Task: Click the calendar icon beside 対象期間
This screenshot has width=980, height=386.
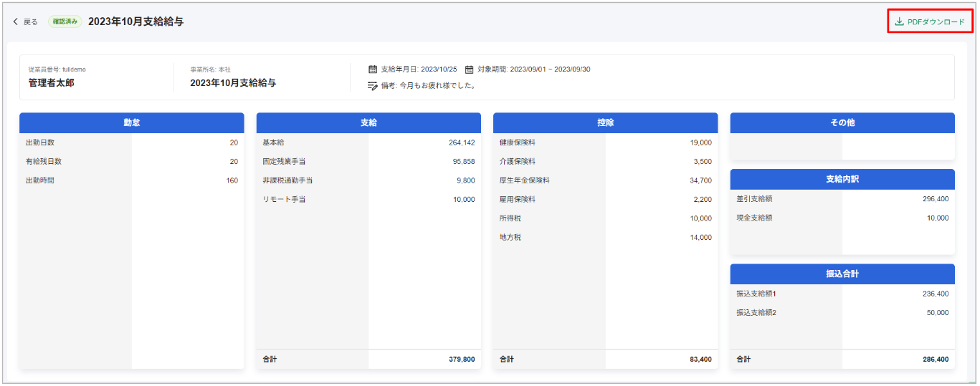Action: point(469,69)
